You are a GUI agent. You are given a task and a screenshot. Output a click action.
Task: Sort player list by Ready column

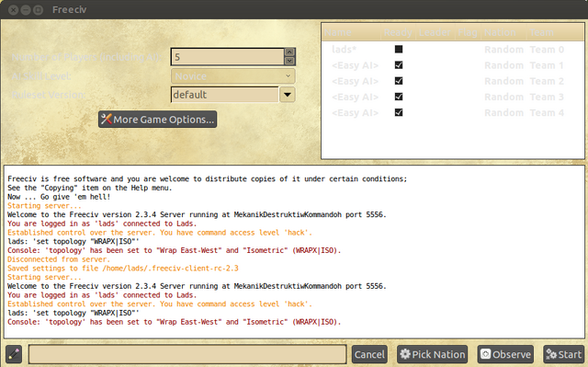(x=398, y=32)
